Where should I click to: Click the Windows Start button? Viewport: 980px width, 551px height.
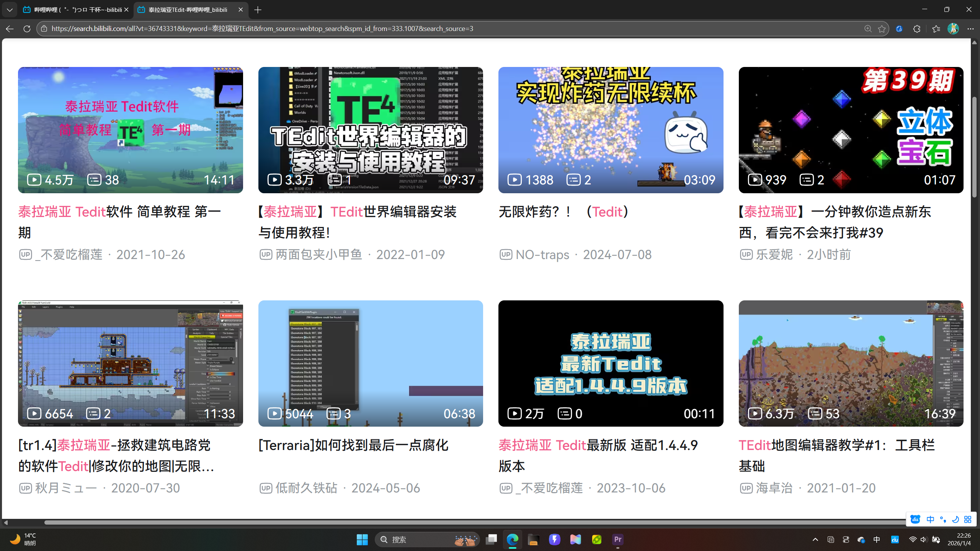tap(362, 540)
